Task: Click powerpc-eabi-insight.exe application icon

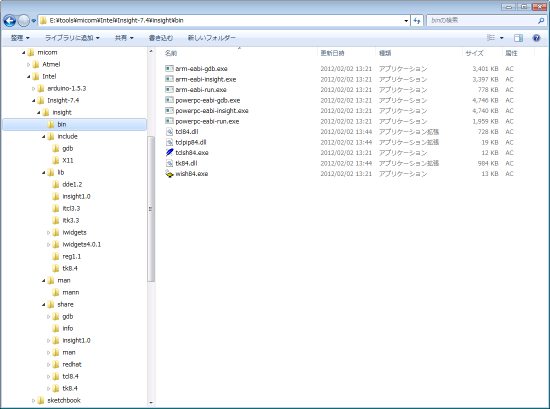Action: (169, 110)
